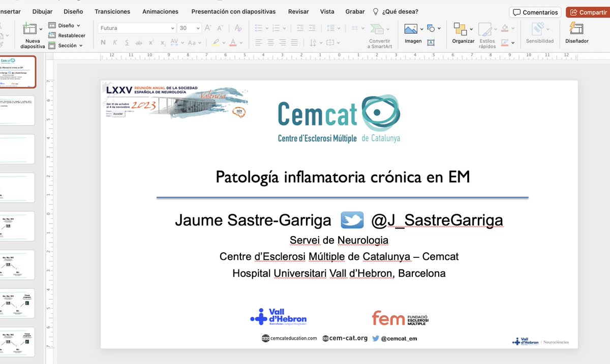
Task: Open the change case Aa dropdown
Action: click(x=200, y=43)
